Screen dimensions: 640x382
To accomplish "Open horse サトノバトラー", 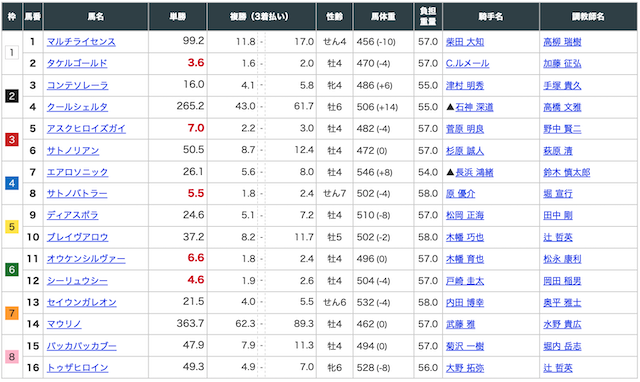I will click(x=77, y=193).
